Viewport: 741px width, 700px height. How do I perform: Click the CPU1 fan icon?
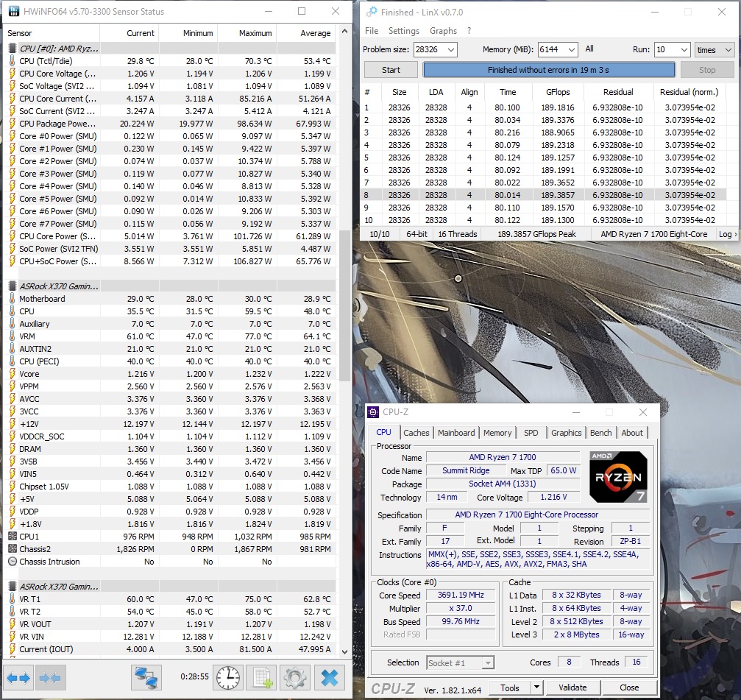coord(13,537)
